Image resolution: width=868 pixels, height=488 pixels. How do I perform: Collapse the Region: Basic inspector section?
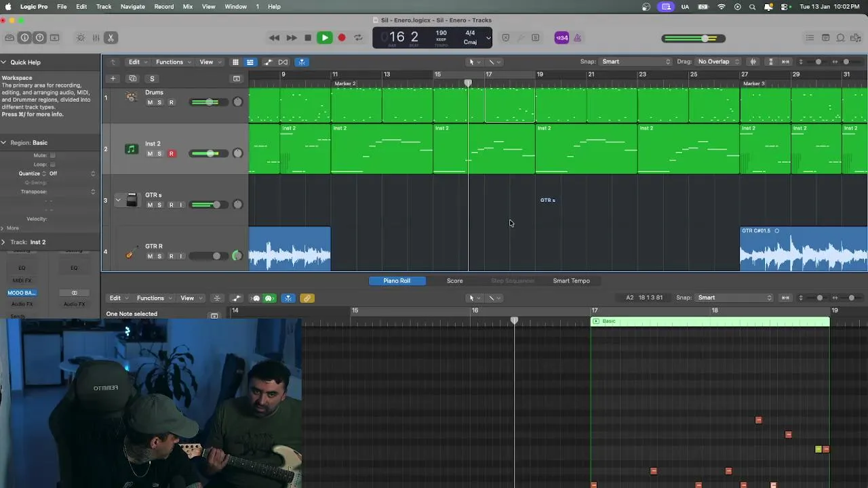pyautogui.click(x=3, y=142)
